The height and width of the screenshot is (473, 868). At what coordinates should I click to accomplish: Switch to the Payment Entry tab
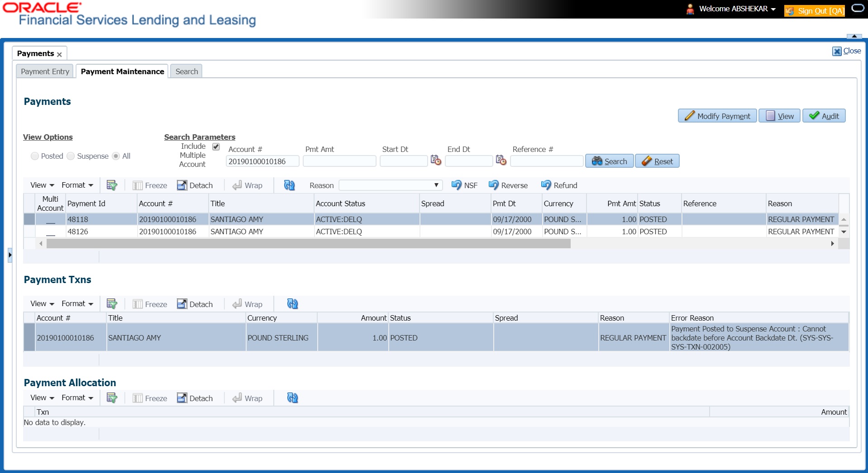45,71
